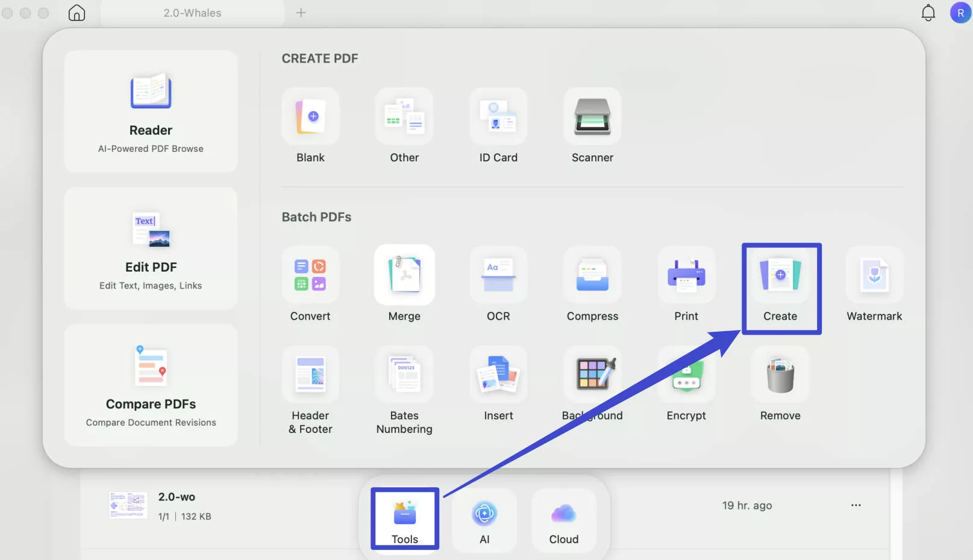
Task: Click the Remove trash can tool
Action: pos(780,375)
